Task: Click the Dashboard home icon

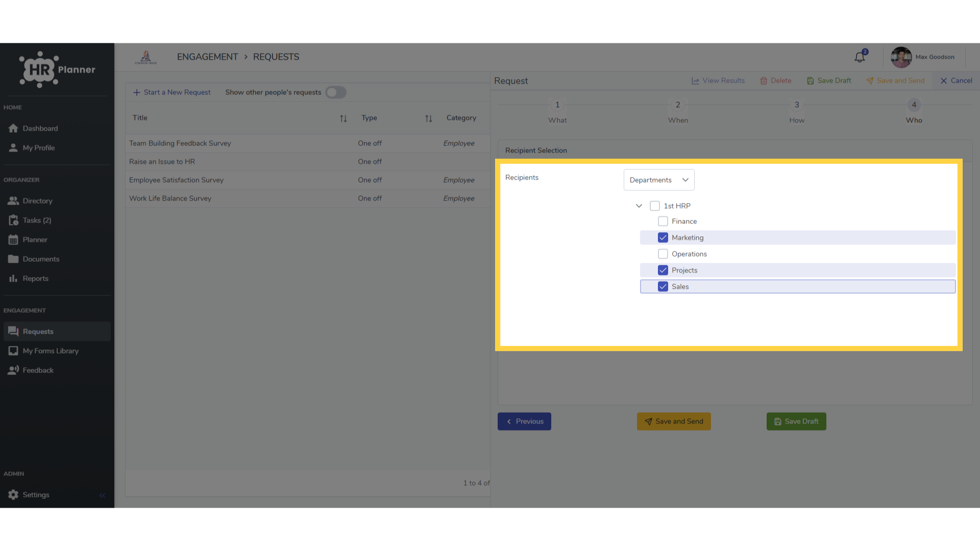Action: pos(13,129)
